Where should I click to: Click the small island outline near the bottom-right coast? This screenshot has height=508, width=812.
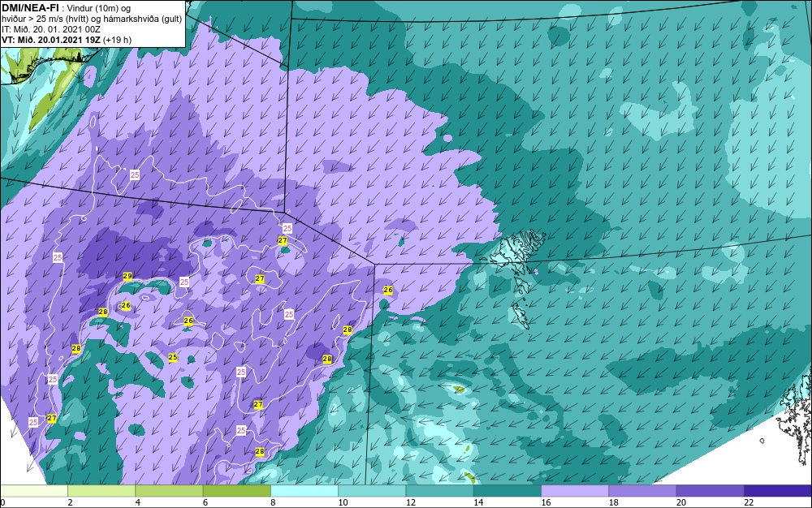point(762,441)
